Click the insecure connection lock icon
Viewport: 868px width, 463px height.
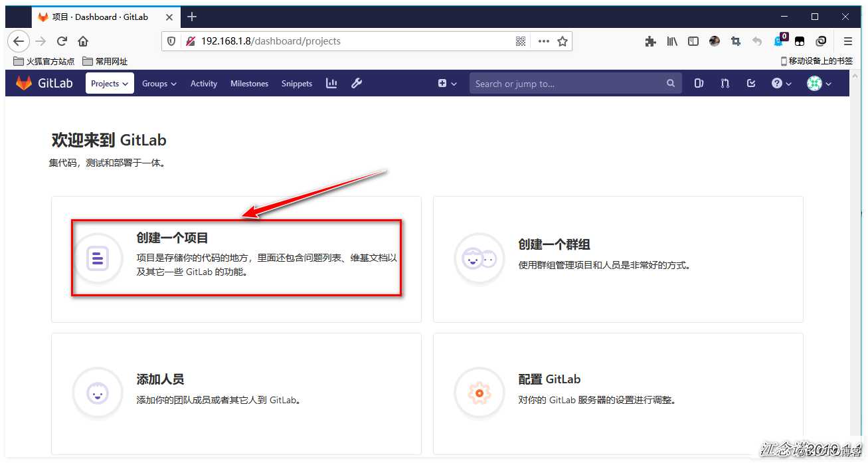191,41
